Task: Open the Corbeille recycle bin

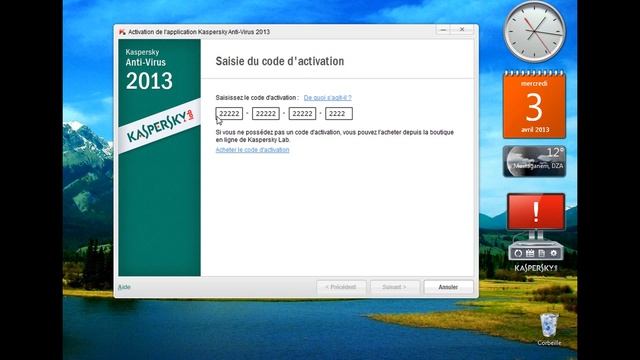Action: click(x=549, y=329)
